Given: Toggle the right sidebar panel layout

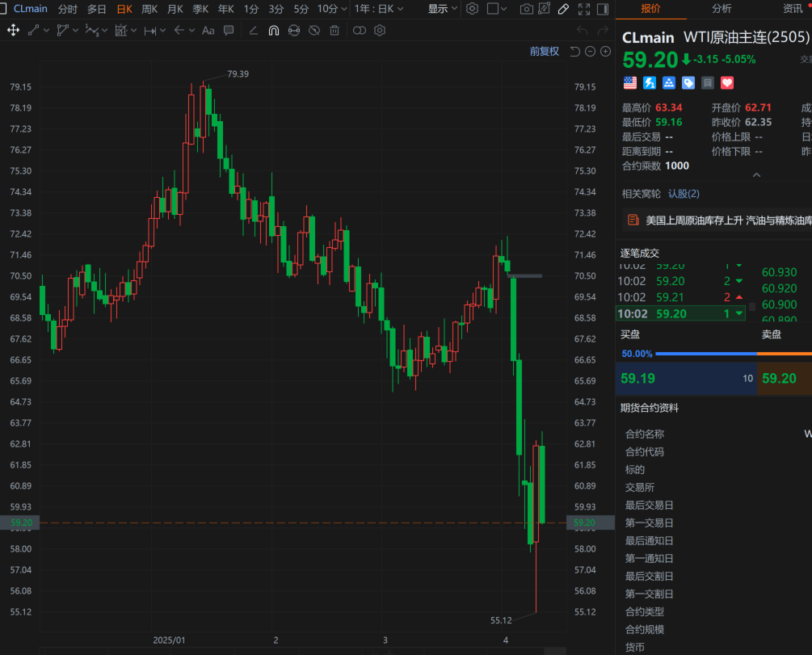Looking at the screenshot, I should coord(601,9).
